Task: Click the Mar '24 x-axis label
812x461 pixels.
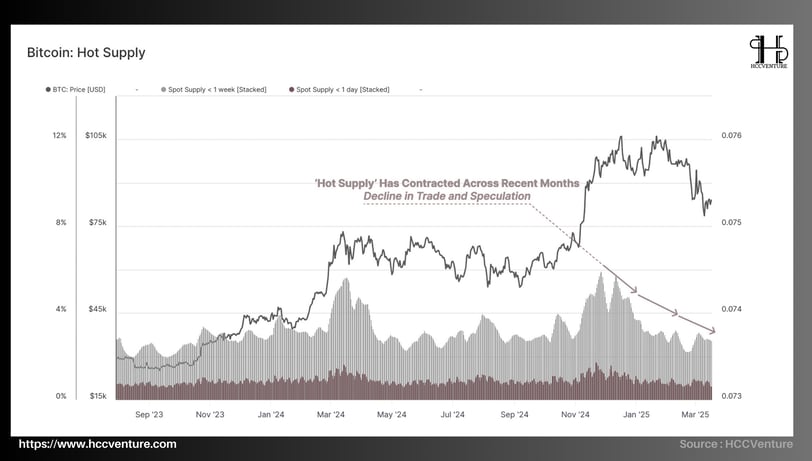Action: coord(331,414)
